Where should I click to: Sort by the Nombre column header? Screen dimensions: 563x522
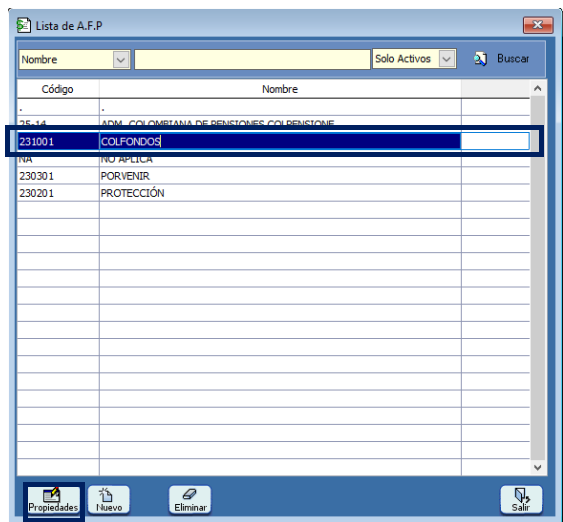point(280,89)
